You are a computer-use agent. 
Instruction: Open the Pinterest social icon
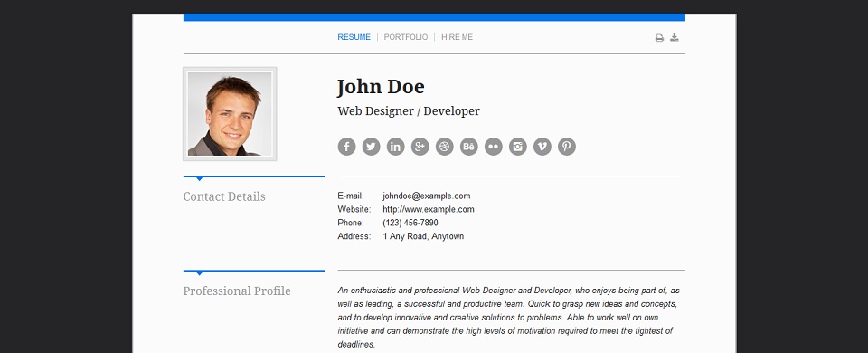tap(566, 147)
